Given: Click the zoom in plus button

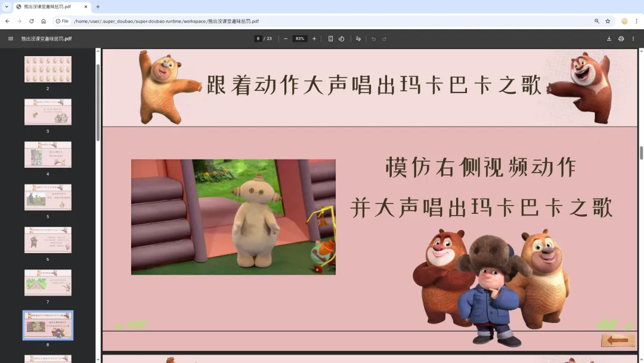Looking at the screenshot, I should [314, 39].
